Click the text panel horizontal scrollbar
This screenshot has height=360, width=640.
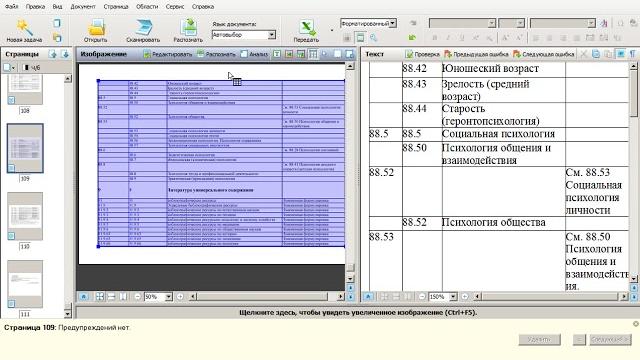551,297
